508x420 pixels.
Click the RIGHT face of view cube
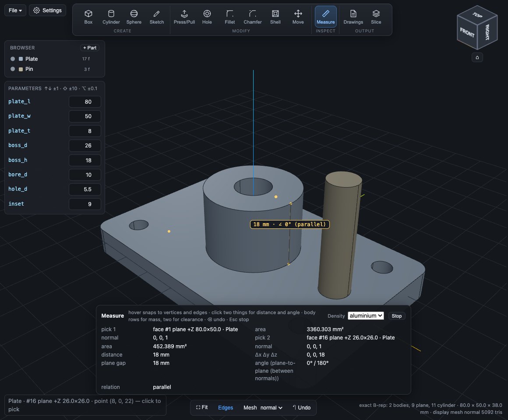click(487, 32)
